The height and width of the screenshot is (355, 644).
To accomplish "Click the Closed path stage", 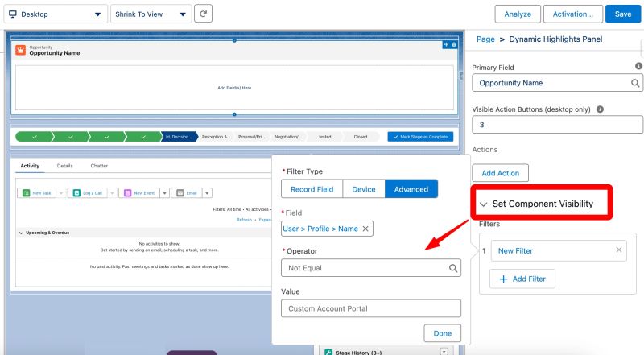I will tap(361, 137).
